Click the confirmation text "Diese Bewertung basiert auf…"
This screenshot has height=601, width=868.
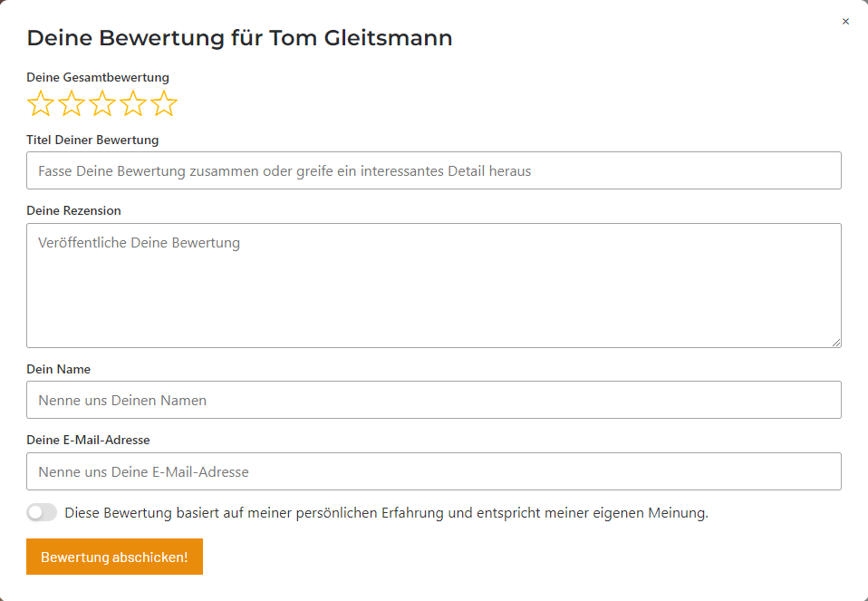tap(386, 513)
